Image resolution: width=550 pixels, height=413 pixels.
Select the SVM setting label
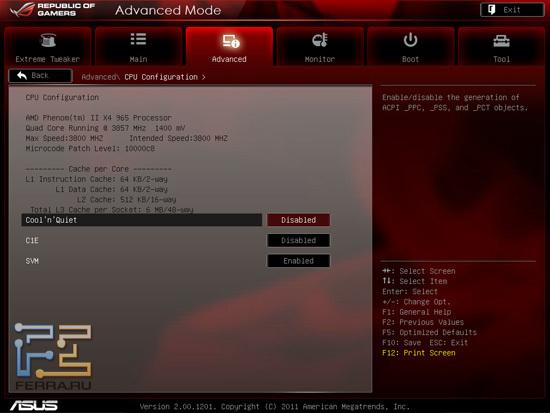[x=32, y=261]
